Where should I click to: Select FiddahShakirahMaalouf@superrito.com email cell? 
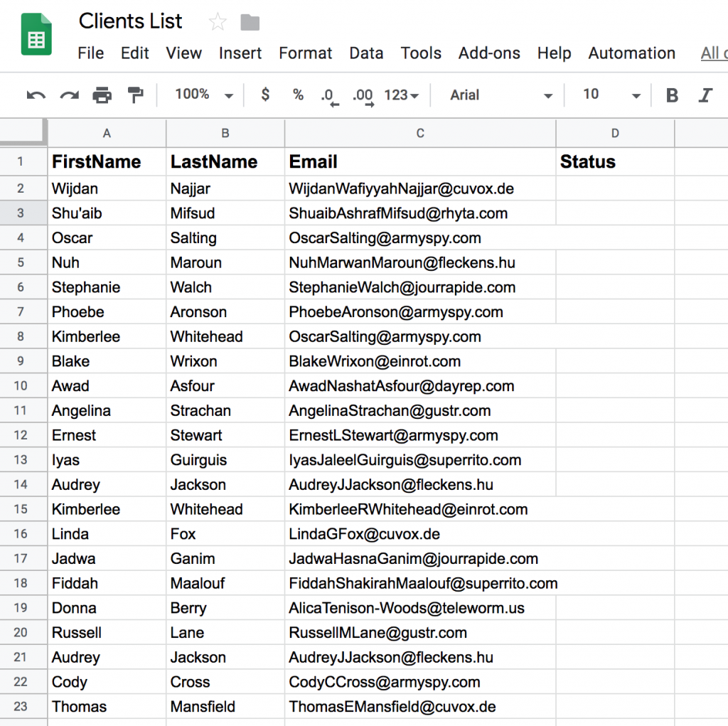[420, 583]
